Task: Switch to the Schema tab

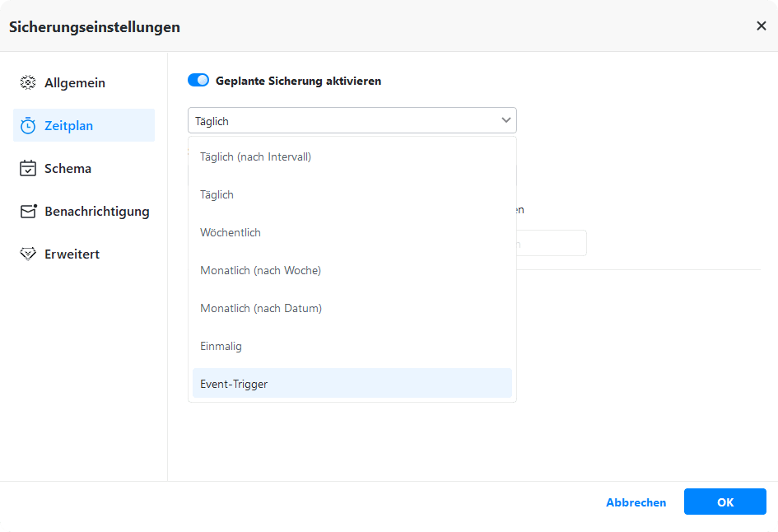Action: 68,169
